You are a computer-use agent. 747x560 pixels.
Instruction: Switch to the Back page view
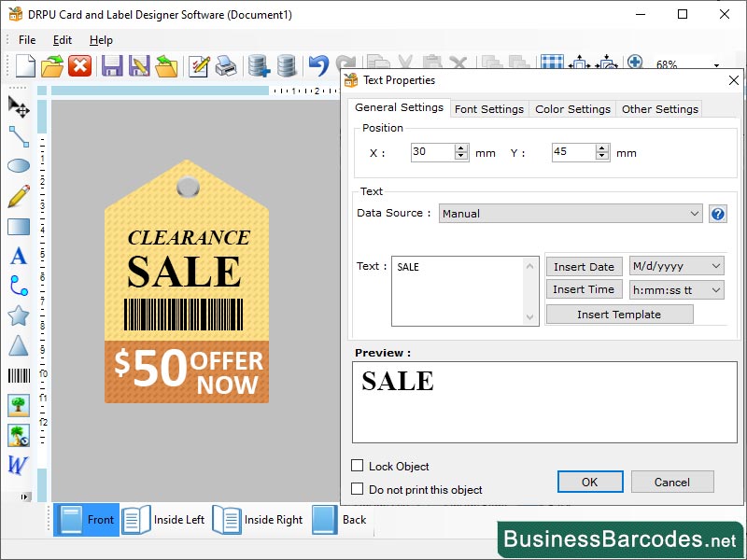click(339, 520)
